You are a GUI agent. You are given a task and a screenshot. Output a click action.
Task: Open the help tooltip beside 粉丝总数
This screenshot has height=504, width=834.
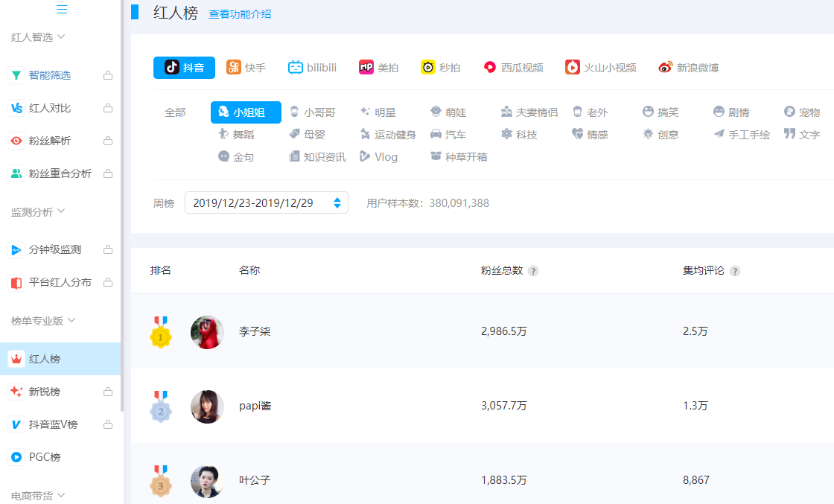point(532,271)
